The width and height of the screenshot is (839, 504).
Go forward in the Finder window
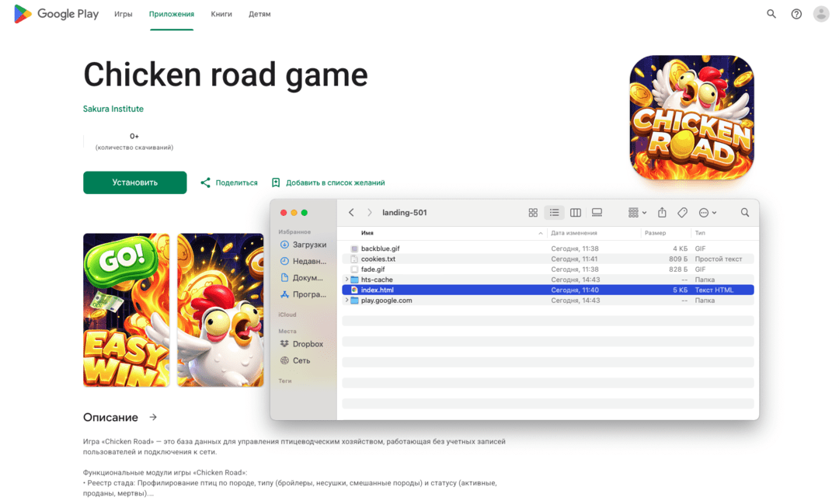pyautogui.click(x=369, y=213)
